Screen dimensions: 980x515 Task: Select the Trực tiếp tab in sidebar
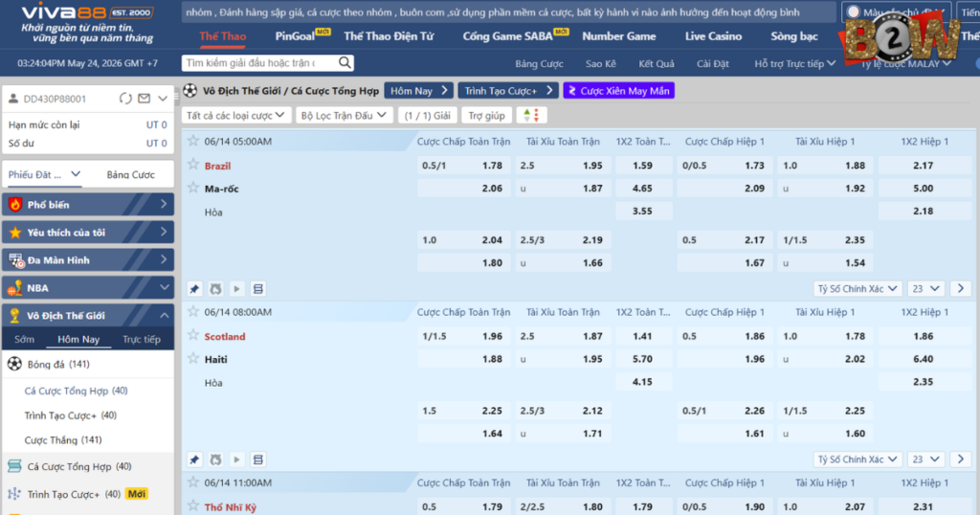click(x=142, y=339)
